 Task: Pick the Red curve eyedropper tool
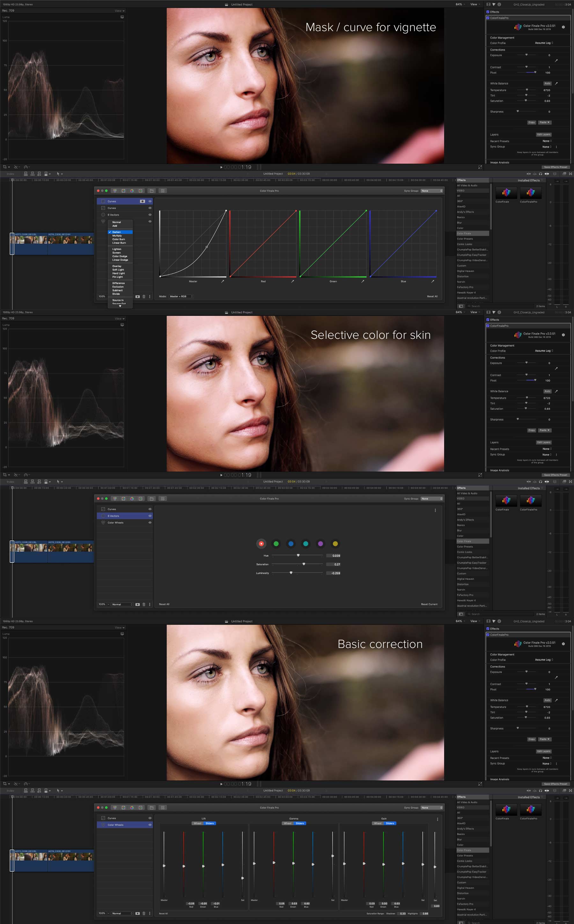pyautogui.click(x=292, y=281)
